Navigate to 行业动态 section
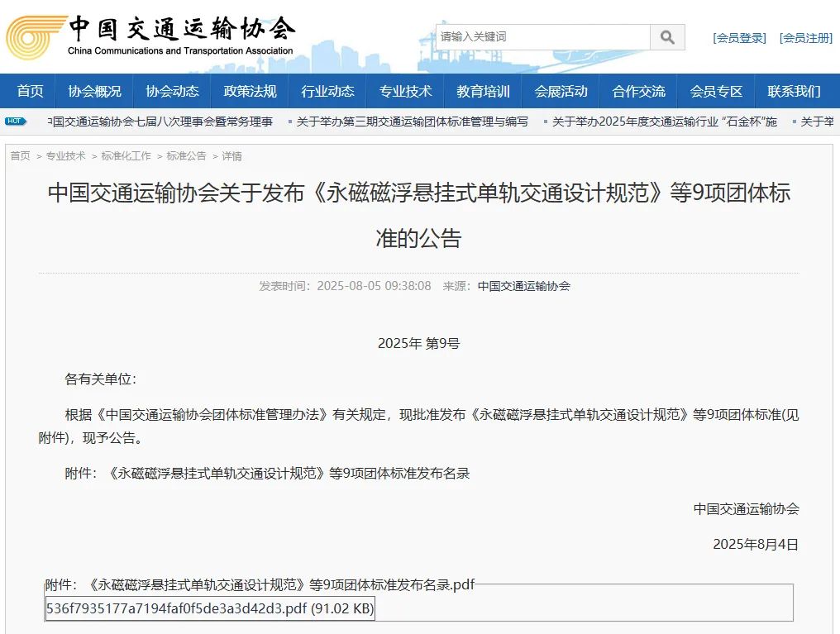 click(327, 91)
